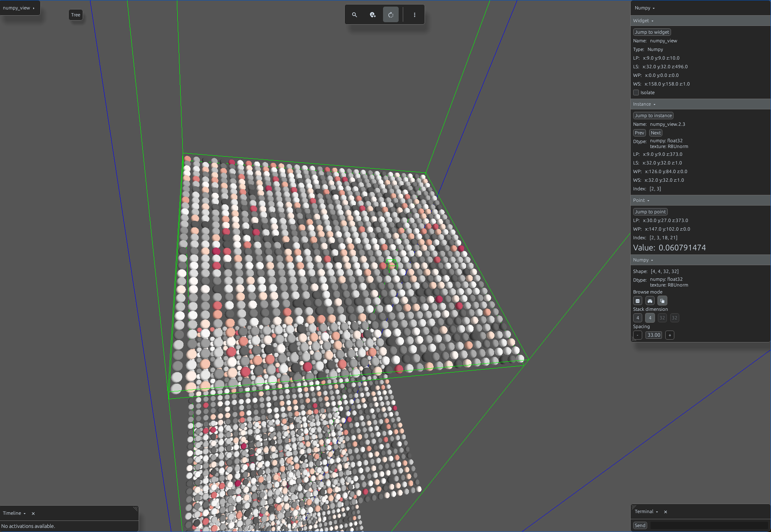Go to next instance with Next
This screenshot has height=532, width=771.
[656, 133]
